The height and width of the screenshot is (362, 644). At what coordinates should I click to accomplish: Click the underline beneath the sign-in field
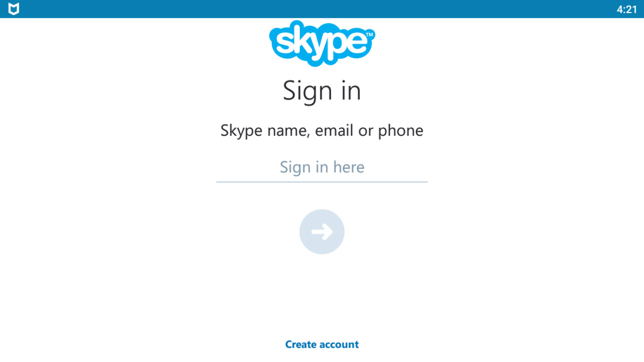pos(322,181)
